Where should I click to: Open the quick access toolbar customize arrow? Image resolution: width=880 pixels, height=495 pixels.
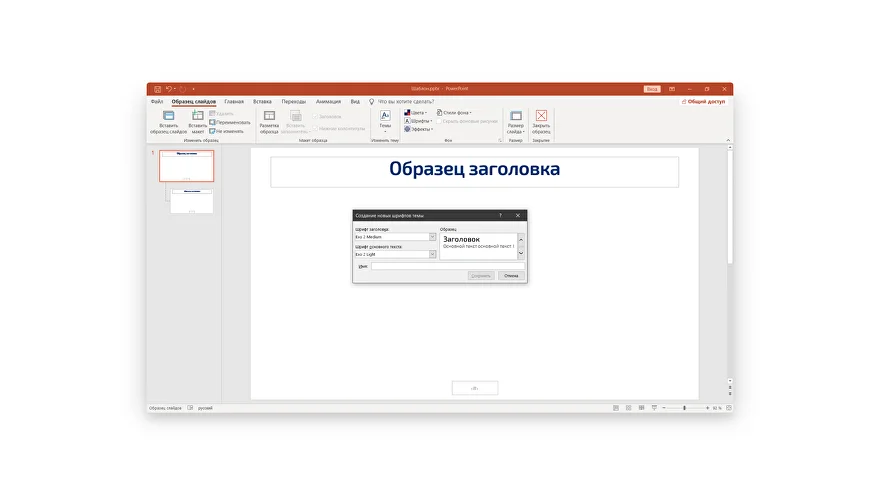click(x=194, y=89)
